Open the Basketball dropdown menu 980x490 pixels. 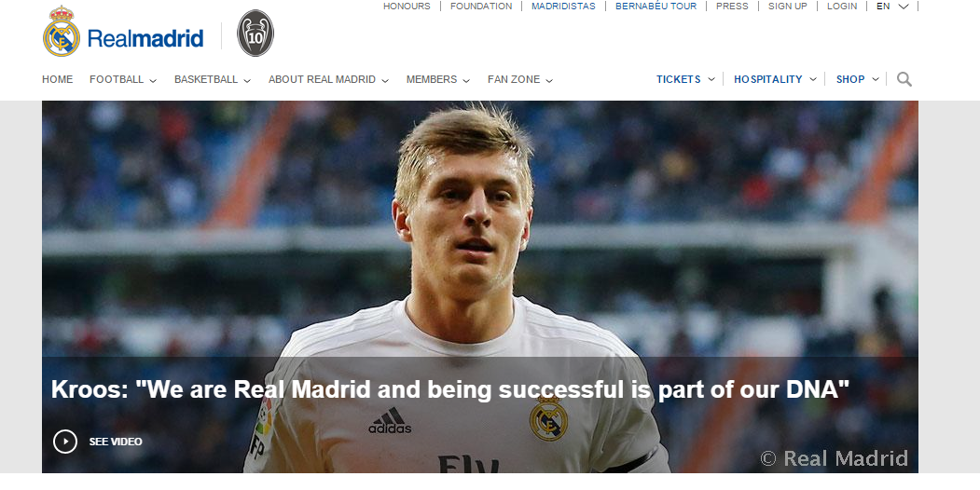coord(213,79)
